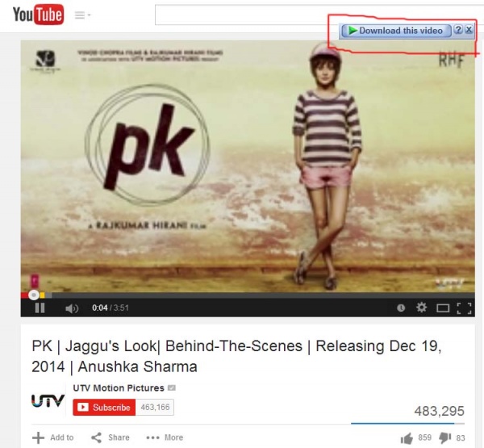Toggle theater mode
The image size is (484, 448).
tap(443, 308)
